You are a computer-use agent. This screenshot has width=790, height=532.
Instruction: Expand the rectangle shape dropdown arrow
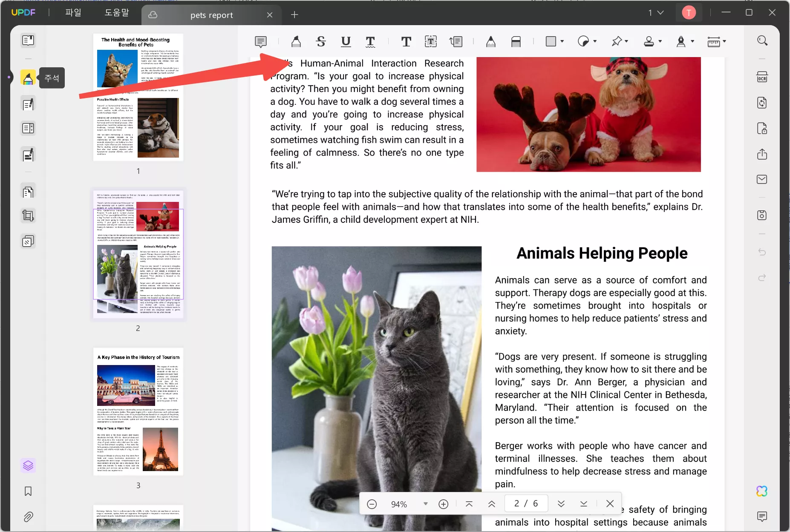[562, 41]
